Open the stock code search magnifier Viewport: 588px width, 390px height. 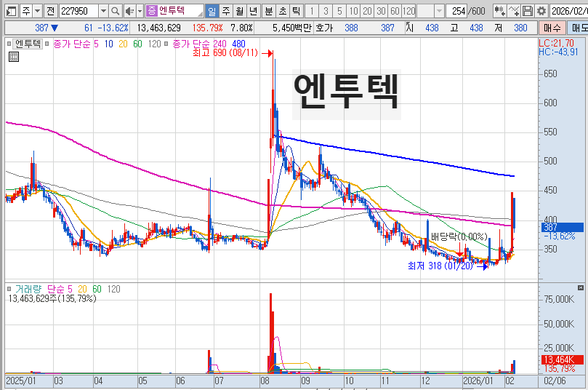(116, 11)
